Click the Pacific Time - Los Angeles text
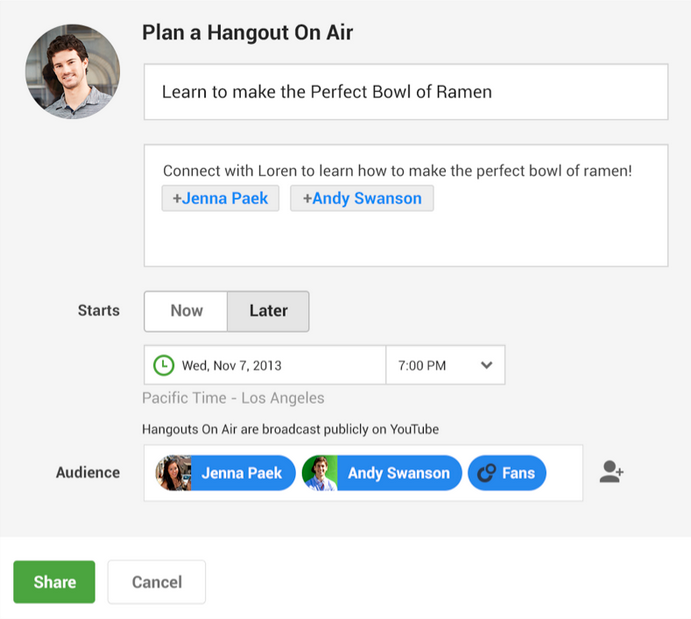Viewport: 691px width, 619px height. [x=233, y=398]
